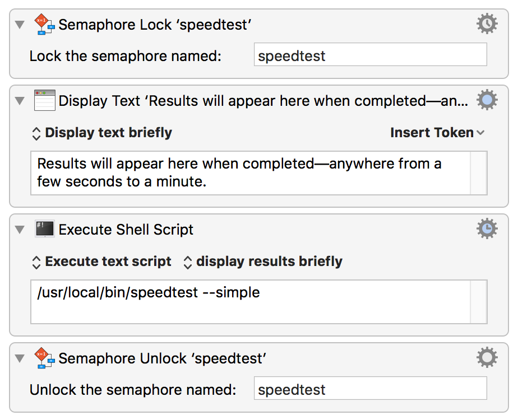Viewport: 518px width, 420px height.
Task: Open gear menu of Display Text action
Action: tap(487, 100)
